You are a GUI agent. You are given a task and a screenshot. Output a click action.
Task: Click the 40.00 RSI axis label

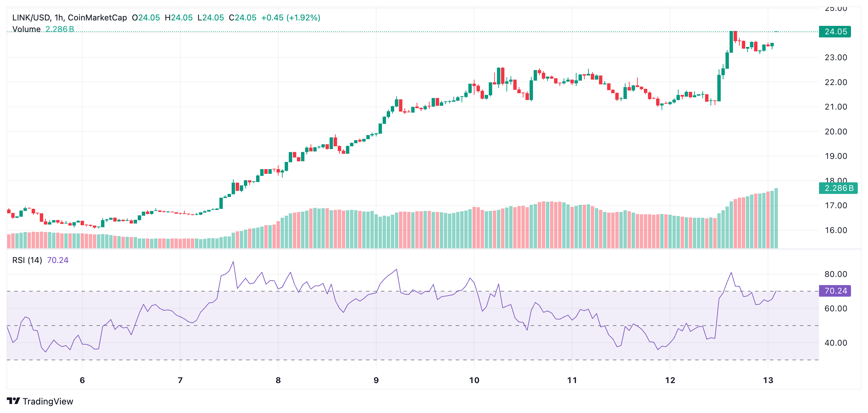coord(835,343)
